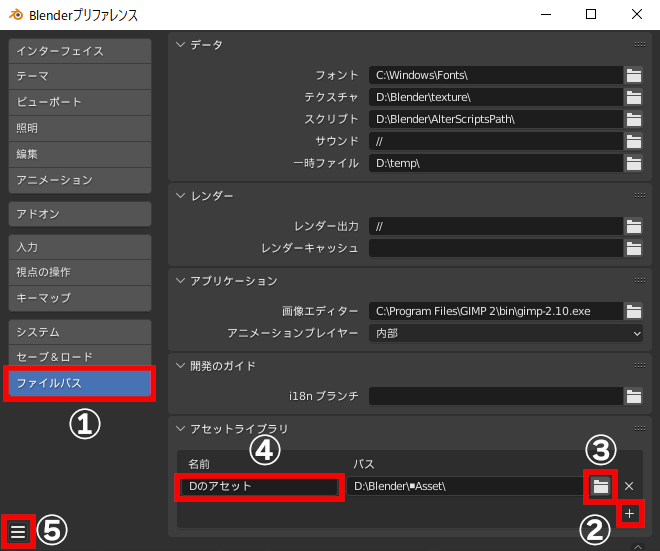Edit the テクスチャ path field
This screenshot has height=551, width=660.
click(496, 97)
